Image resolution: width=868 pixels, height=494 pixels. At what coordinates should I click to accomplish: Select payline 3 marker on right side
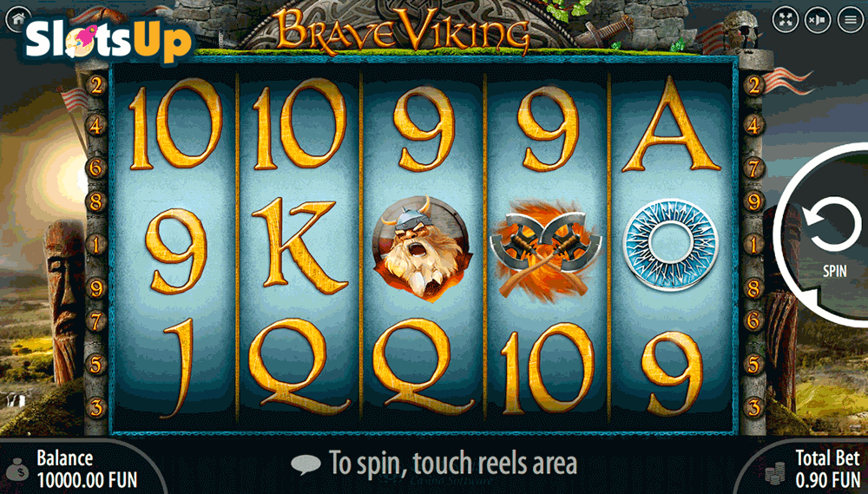click(754, 407)
